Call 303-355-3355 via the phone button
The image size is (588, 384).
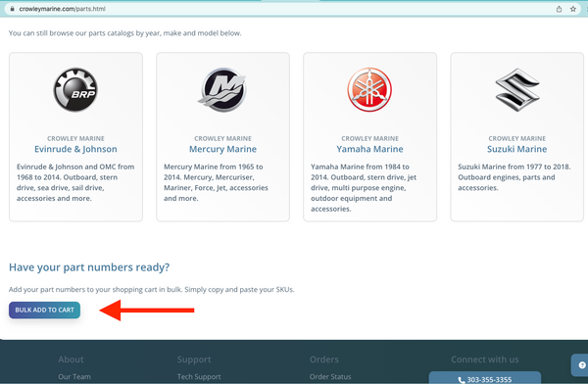coord(485,378)
